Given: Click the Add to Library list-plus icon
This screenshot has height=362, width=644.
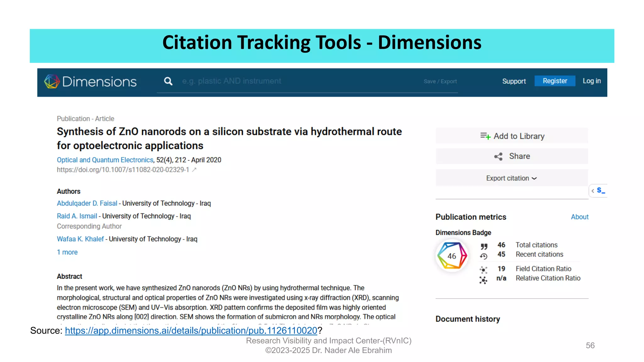Looking at the screenshot, I should (x=485, y=136).
